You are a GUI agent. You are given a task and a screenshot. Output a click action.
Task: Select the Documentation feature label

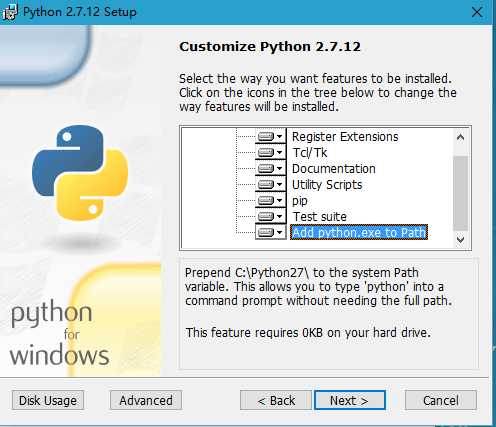(334, 169)
